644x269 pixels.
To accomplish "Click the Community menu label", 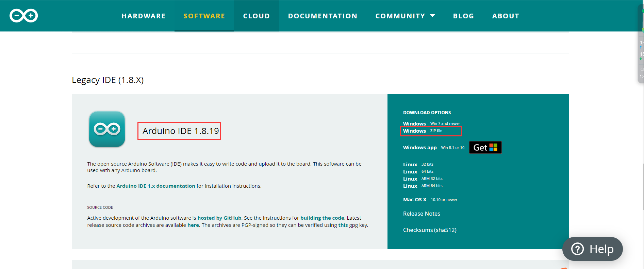I will click(x=400, y=16).
